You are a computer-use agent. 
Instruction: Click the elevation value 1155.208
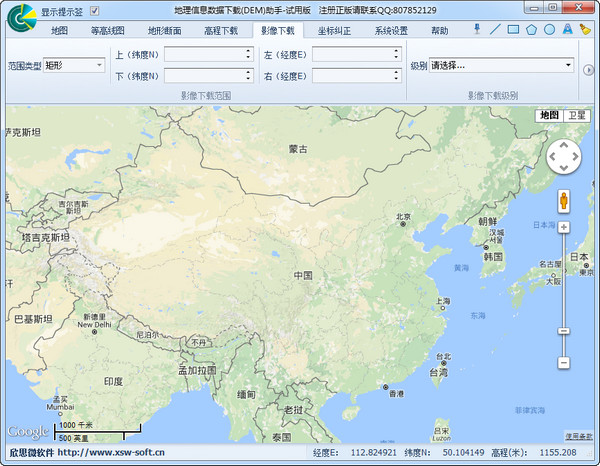[558, 453]
